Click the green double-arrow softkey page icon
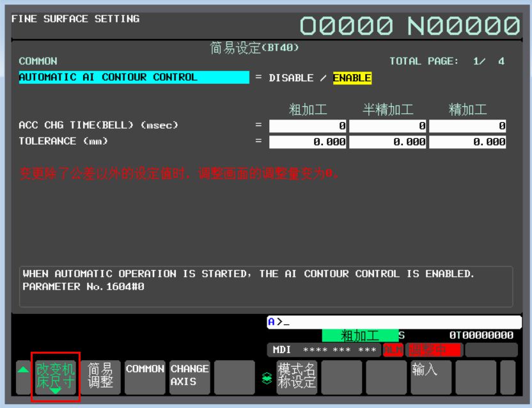Screen dimensions: 532x408 tap(268, 378)
